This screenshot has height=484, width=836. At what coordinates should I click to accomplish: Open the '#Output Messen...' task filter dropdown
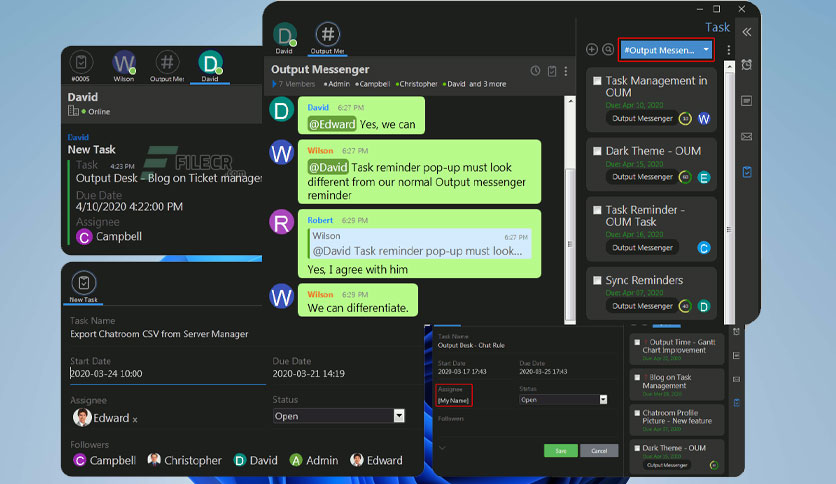coord(666,50)
